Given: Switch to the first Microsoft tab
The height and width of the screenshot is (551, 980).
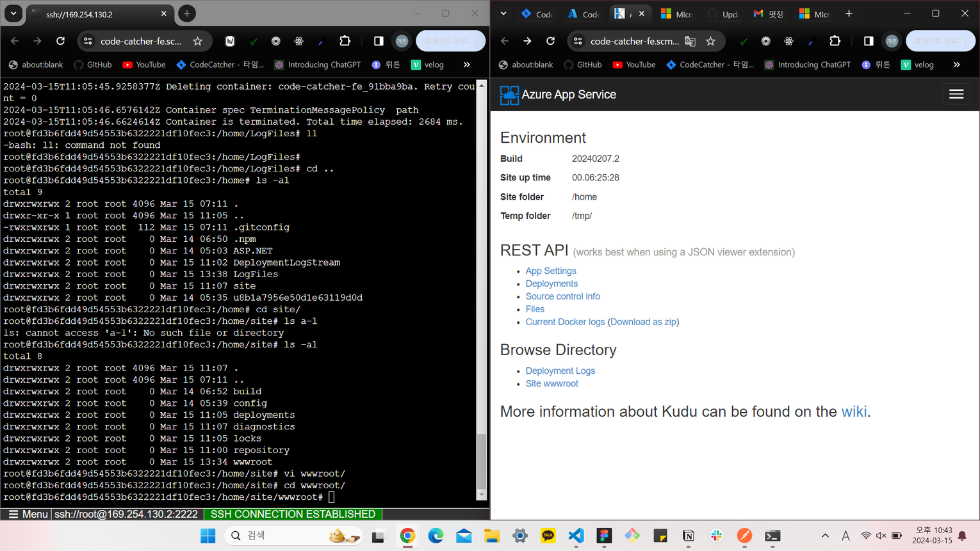Looking at the screenshot, I should [x=676, y=13].
